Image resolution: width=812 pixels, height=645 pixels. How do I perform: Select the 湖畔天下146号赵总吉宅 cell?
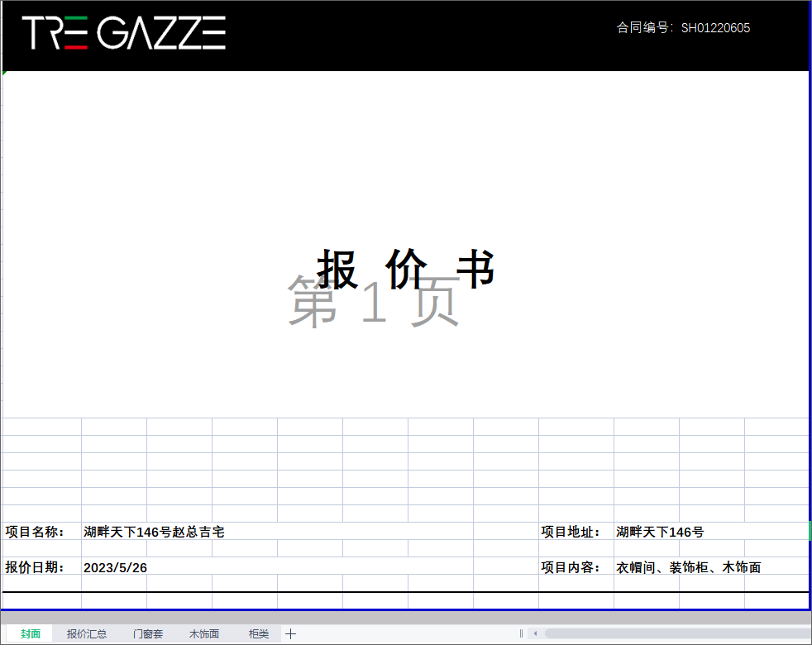click(x=277, y=531)
